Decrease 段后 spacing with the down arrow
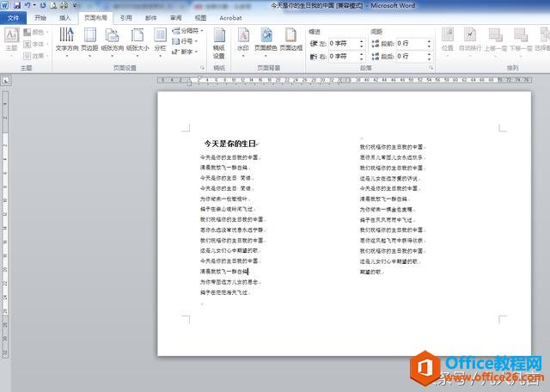This screenshot has height=392, width=550. click(430, 59)
